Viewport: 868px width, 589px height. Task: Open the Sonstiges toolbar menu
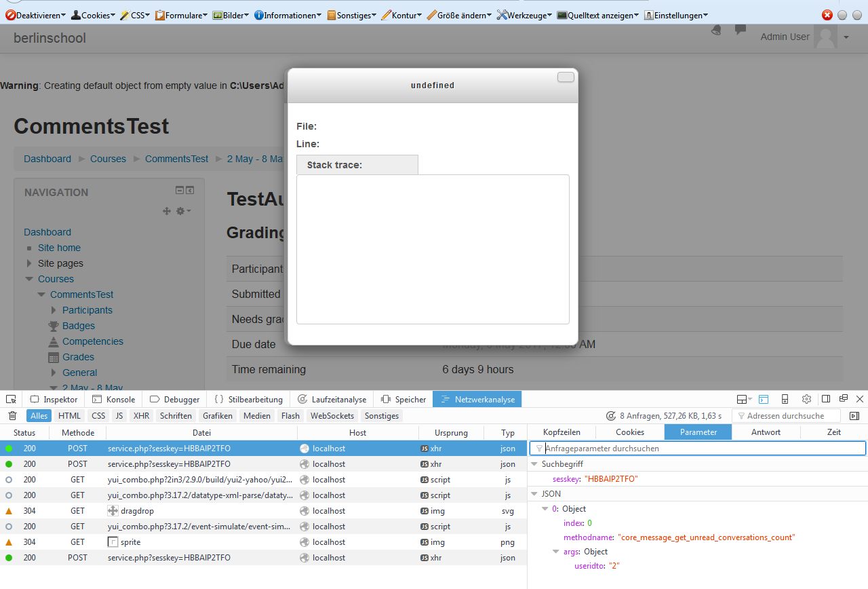tap(351, 15)
